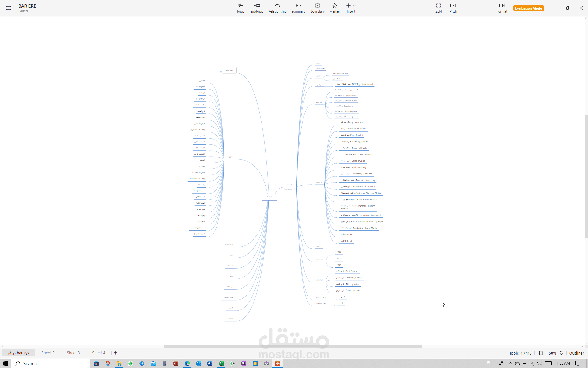Start Pitch presentation mode
Viewport: 588px width, 368px height.
tap(453, 8)
